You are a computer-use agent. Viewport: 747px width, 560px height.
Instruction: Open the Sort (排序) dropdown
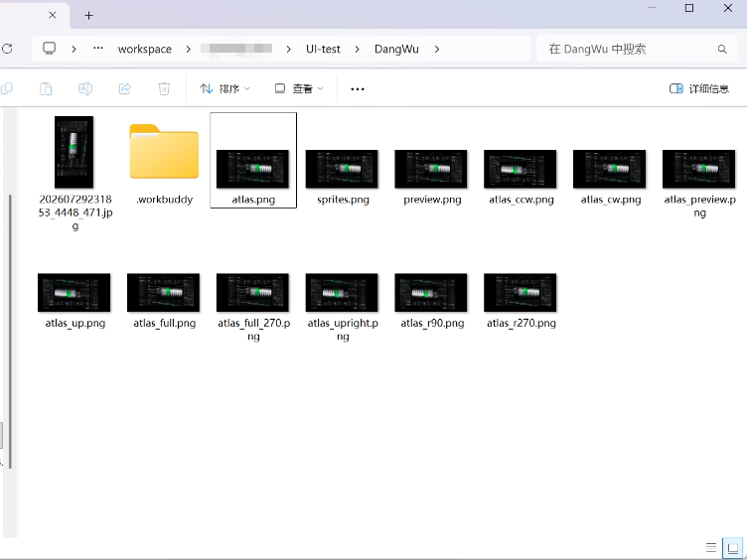224,88
